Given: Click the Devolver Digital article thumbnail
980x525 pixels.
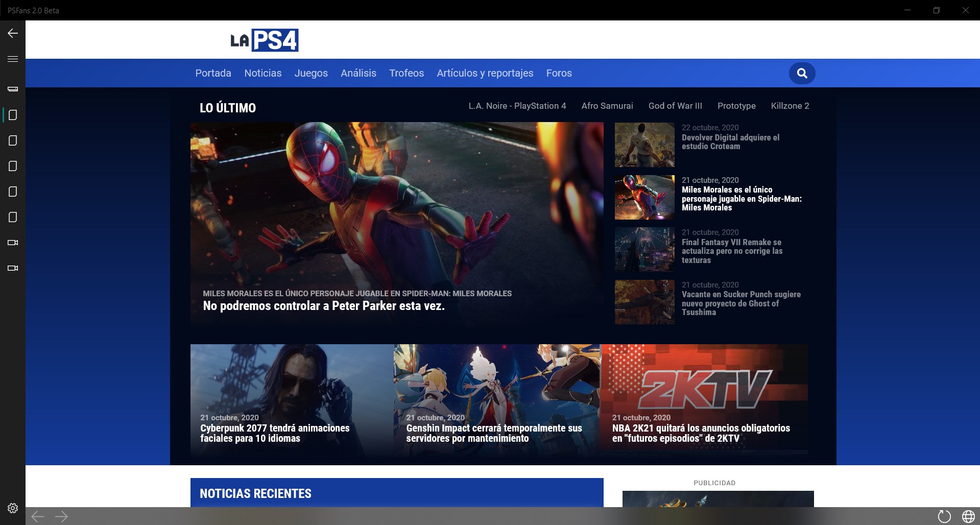Looking at the screenshot, I should pyautogui.click(x=644, y=145).
